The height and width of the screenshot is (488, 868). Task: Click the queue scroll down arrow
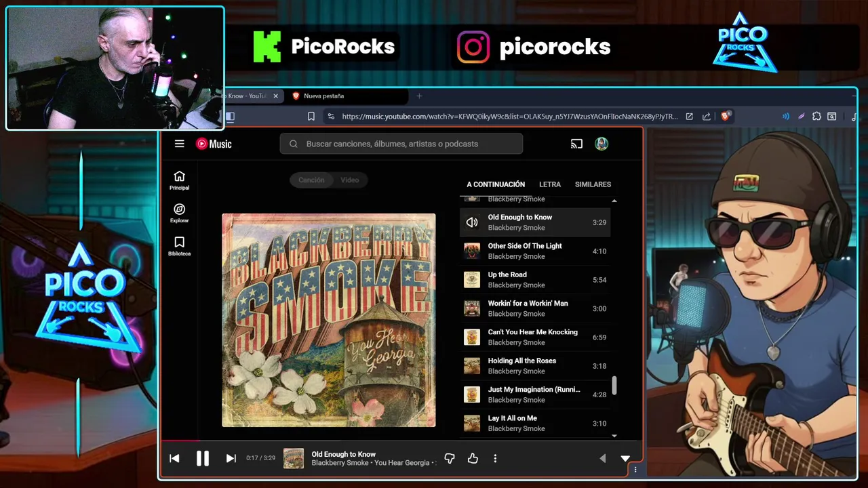coord(614,436)
